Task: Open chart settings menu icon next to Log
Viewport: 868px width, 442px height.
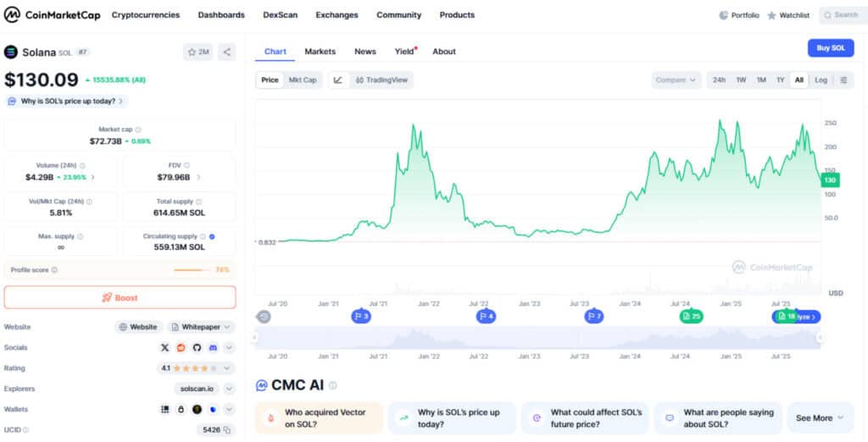Action: (x=843, y=80)
